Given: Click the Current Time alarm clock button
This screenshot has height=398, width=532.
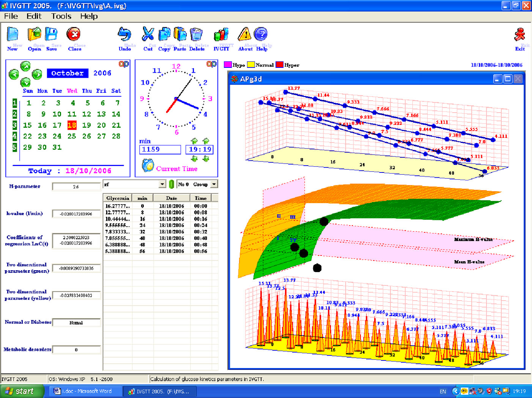Looking at the screenshot, I should [x=148, y=166].
